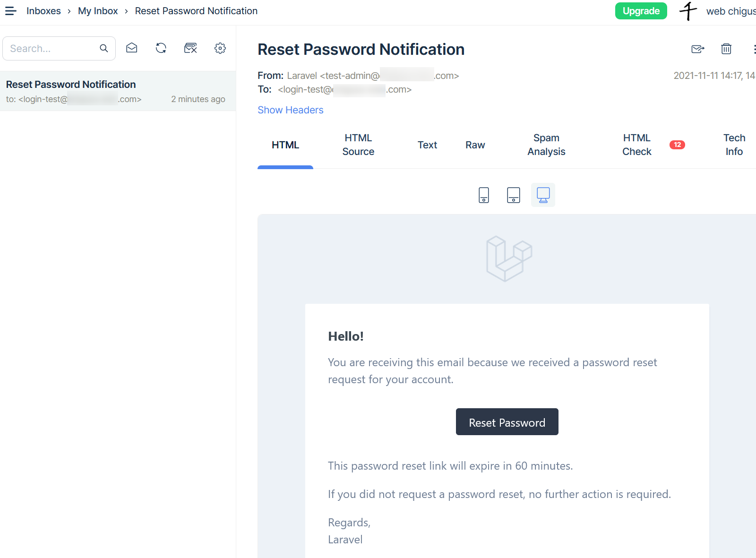Switch preview to desktop view
The height and width of the screenshot is (558, 756).
click(543, 195)
